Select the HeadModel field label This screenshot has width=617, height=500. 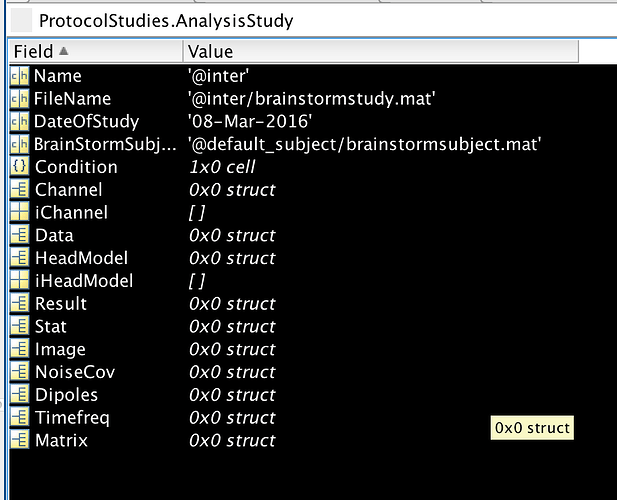81,258
